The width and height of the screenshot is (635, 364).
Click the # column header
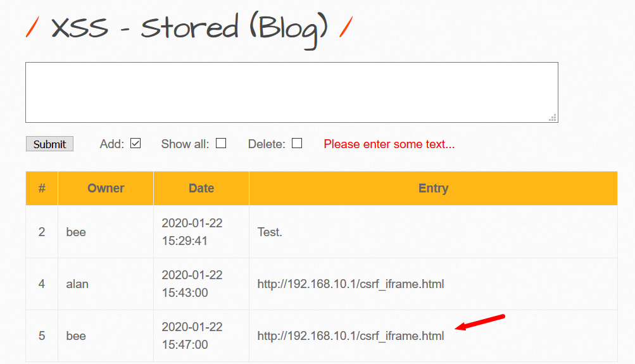(42, 188)
